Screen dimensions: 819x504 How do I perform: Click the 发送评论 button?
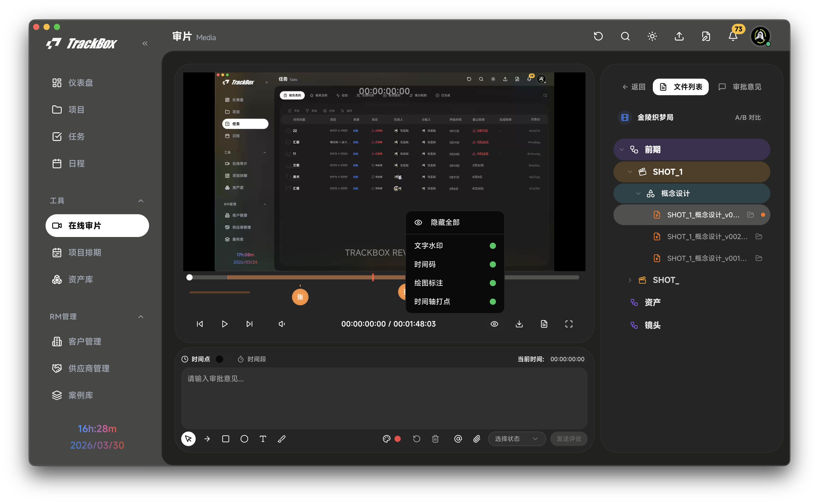(x=569, y=439)
